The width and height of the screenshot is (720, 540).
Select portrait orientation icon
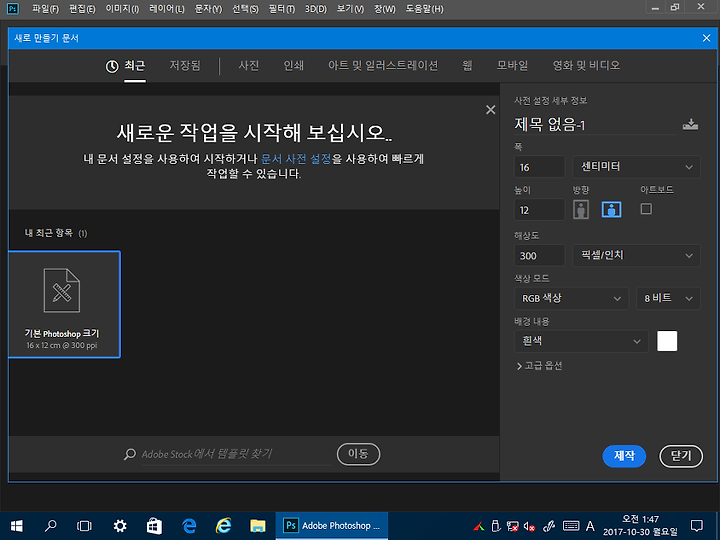(x=581, y=210)
